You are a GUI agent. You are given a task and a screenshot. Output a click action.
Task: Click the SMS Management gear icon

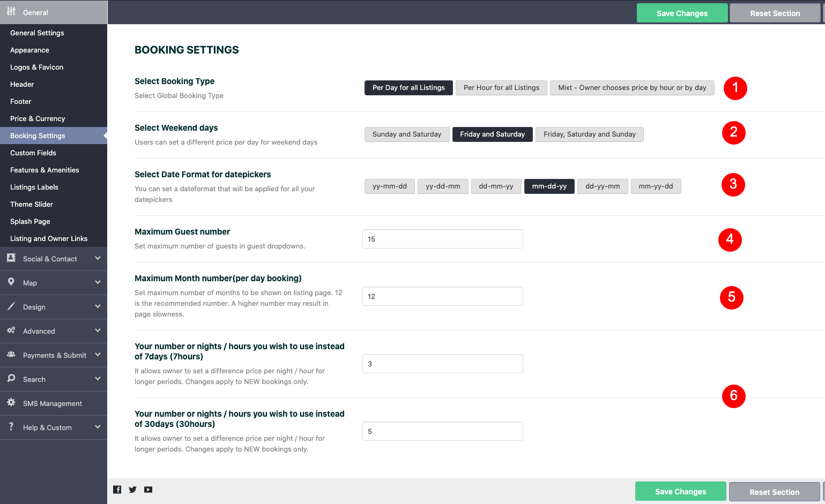click(x=11, y=403)
